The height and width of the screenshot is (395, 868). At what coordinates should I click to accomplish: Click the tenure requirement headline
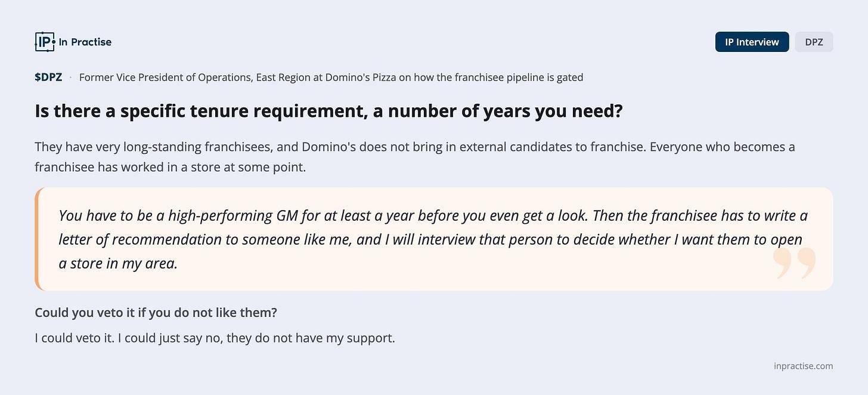[x=328, y=111]
